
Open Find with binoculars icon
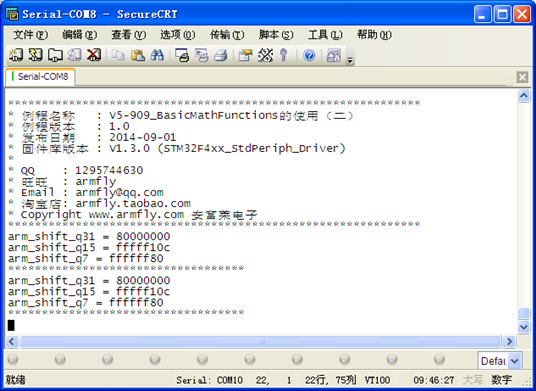[x=158, y=55]
